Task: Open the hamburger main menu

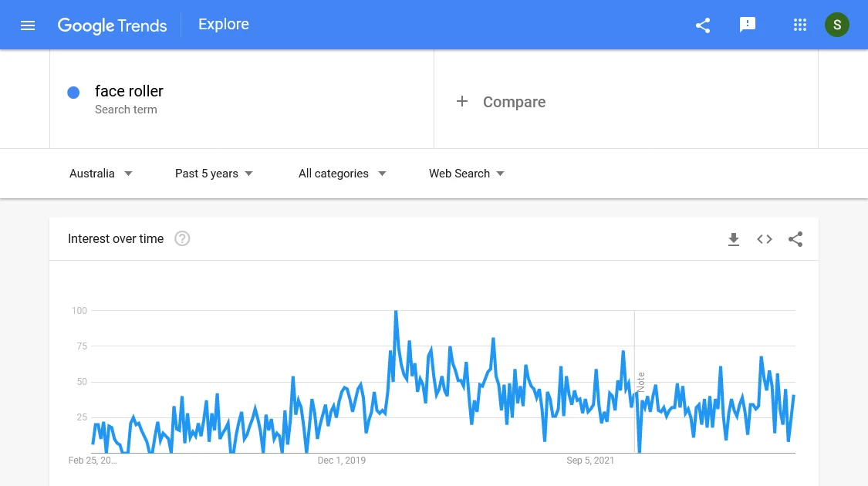Action: 28,25
